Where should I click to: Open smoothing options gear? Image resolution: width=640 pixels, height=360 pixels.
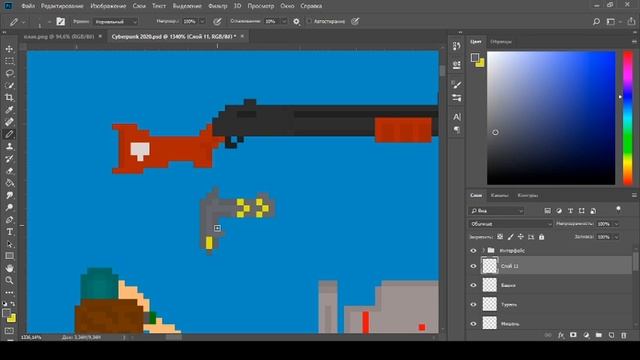(x=296, y=22)
